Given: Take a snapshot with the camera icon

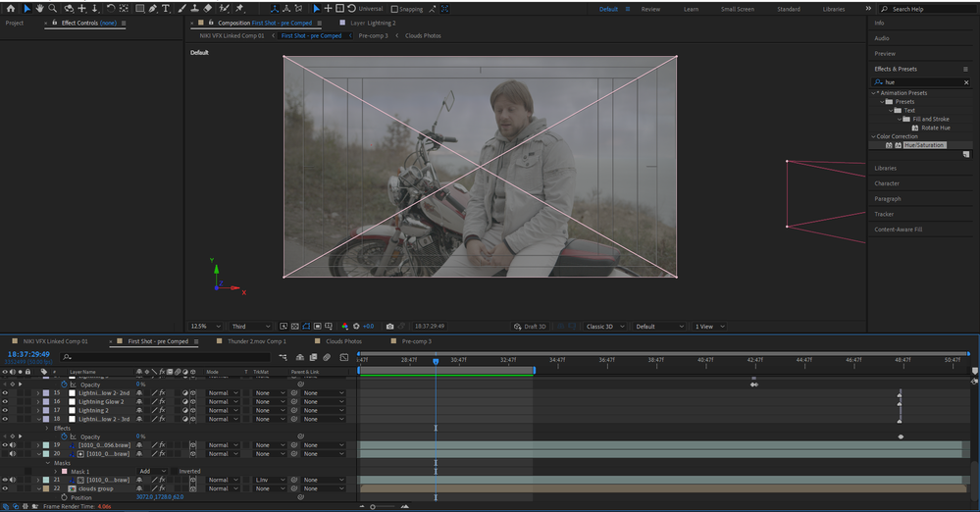Looking at the screenshot, I should (390, 327).
